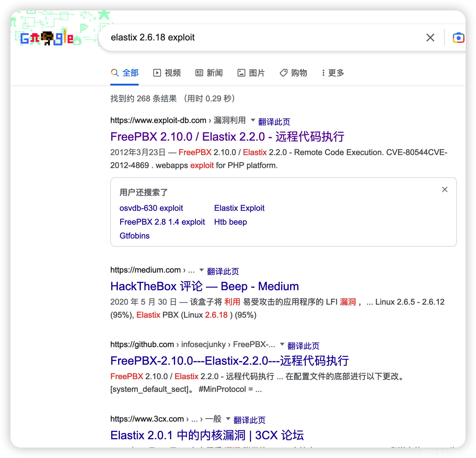Image resolution: width=476 pixels, height=458 pixels.
Task: Start a search by image with the camera icon
Action: (x=458, y=38)
